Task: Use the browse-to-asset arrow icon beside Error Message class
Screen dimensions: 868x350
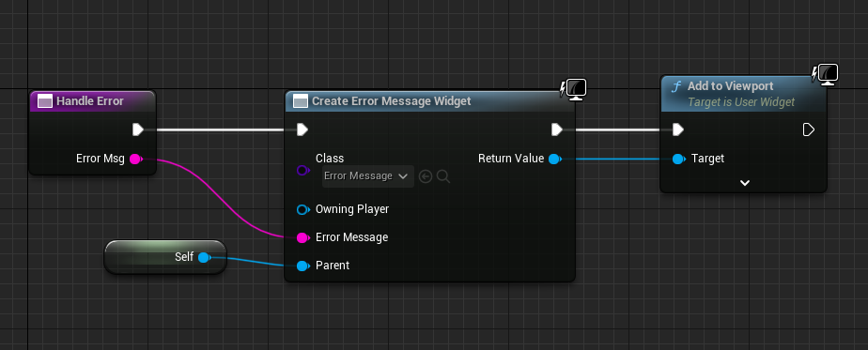Action: [x=426, y=176]
